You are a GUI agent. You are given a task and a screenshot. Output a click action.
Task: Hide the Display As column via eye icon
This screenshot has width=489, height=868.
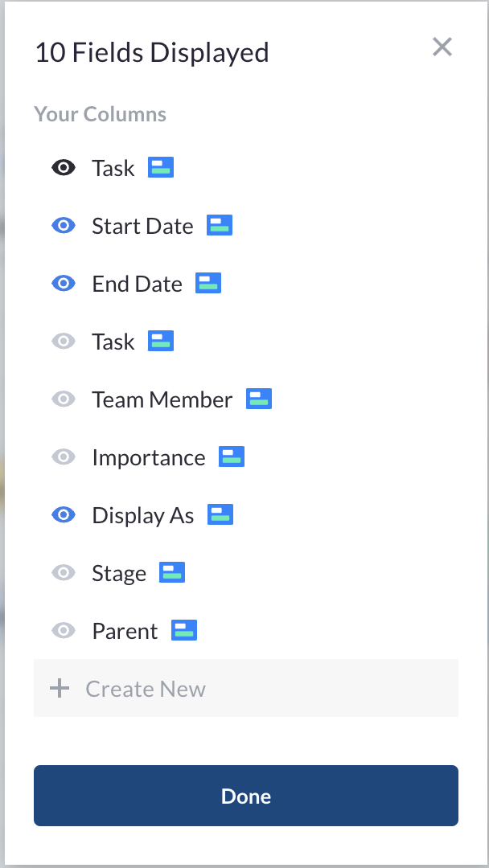pyautogui.click(x=64, y=515)
